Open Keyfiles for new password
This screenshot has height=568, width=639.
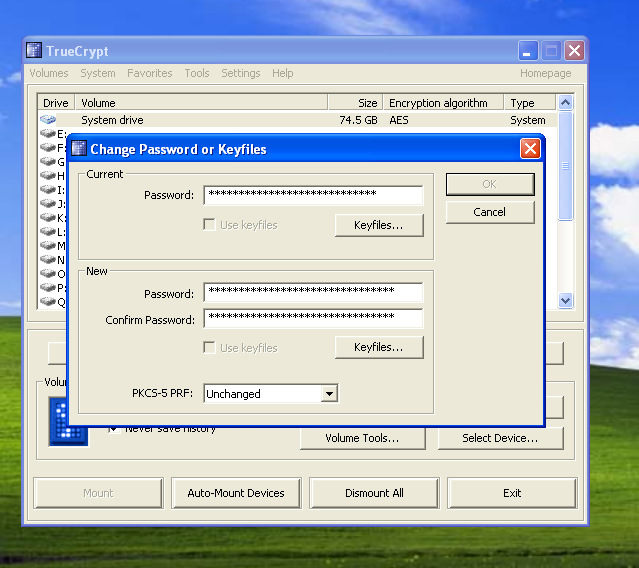pyautogui.click(x=379, y=347)
